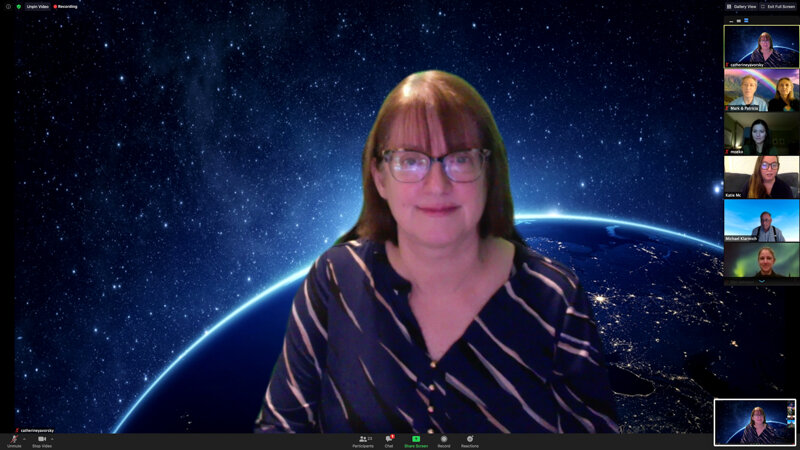Click the self-view thumbnail bottom right
Viewport: 800px width, 450px height.
tap(755, 422)
